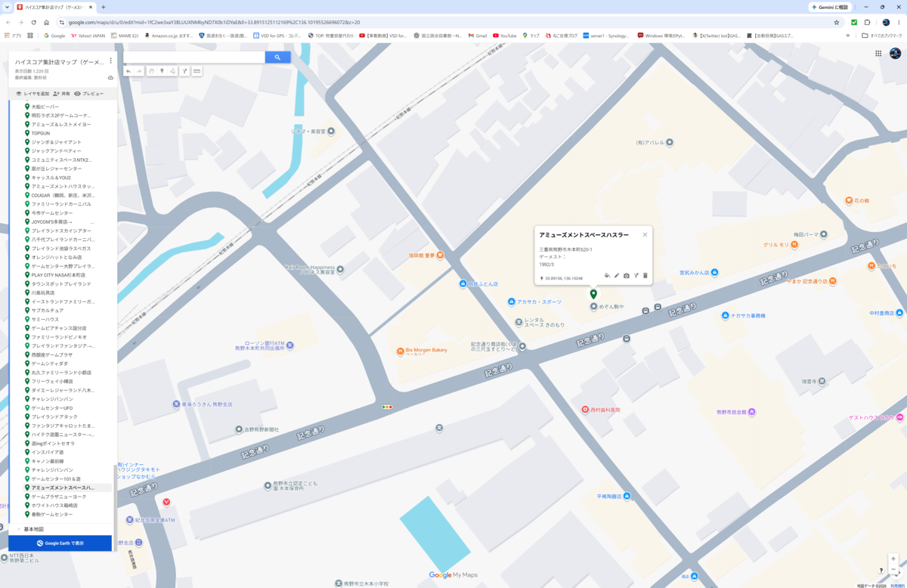Image resolution: width=907 pixels, height=588 pixels.
Task: Click the browser address bar
Action: pos(446,22)
